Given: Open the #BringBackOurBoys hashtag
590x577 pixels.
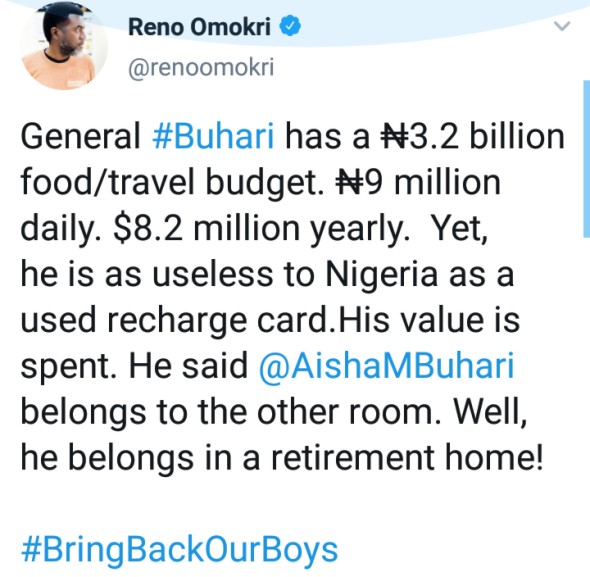Looking at the screenshot, I should pyautogui.click(x=180, y=551).
